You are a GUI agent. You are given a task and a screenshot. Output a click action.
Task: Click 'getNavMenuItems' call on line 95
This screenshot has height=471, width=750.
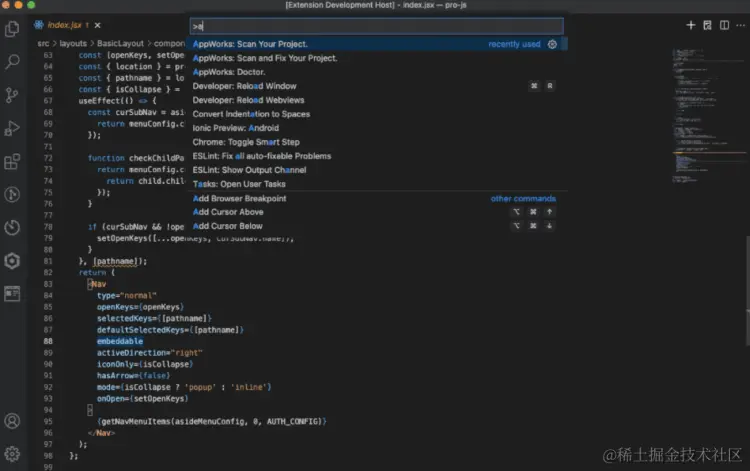point(136,421)
